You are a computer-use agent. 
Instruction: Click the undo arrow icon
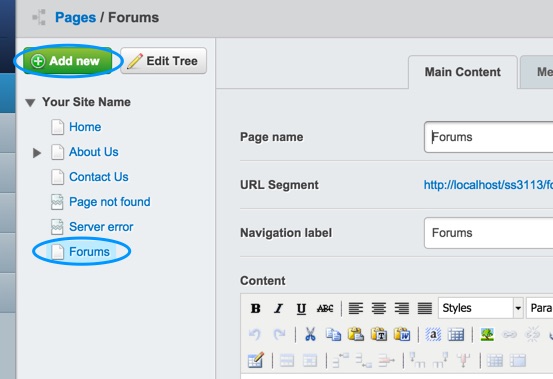255,334
